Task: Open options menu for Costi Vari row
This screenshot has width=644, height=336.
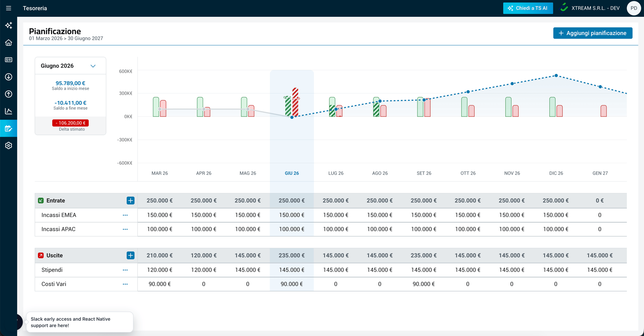Action: coord(125,284)
